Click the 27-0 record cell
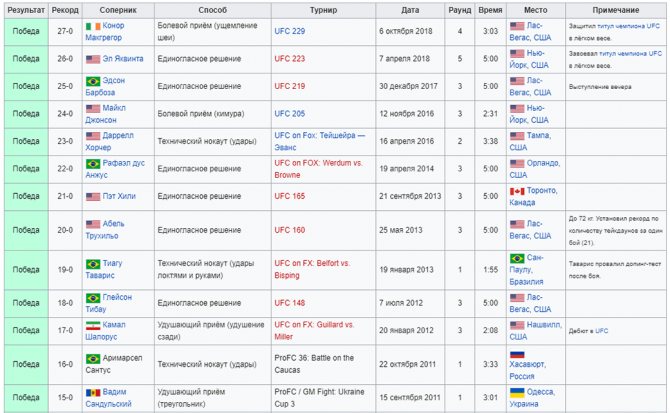The image size is (670, 413). coord(65,32)
